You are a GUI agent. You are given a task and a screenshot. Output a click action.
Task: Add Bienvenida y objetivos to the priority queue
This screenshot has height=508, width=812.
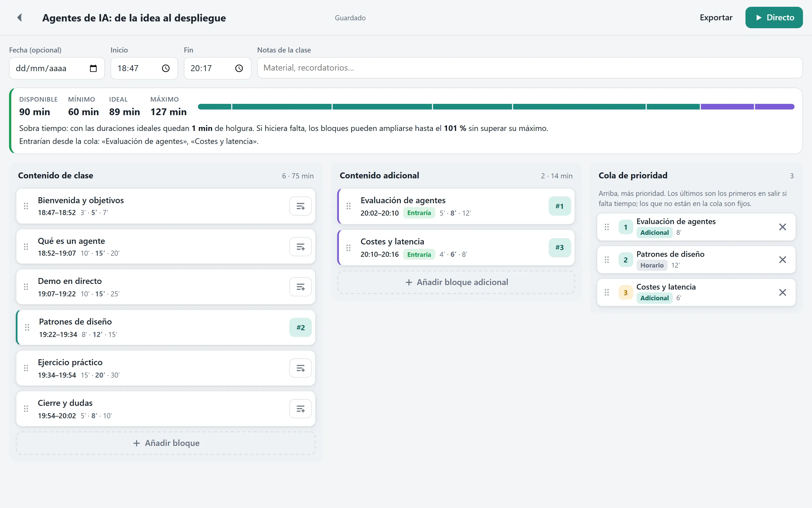[x=300, y=206]
